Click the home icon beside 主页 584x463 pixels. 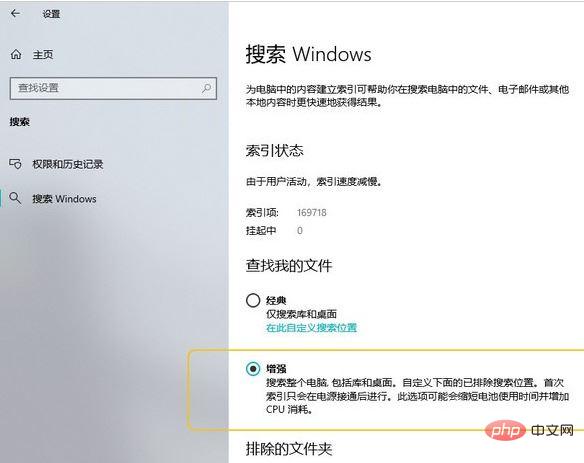(16, 54)
